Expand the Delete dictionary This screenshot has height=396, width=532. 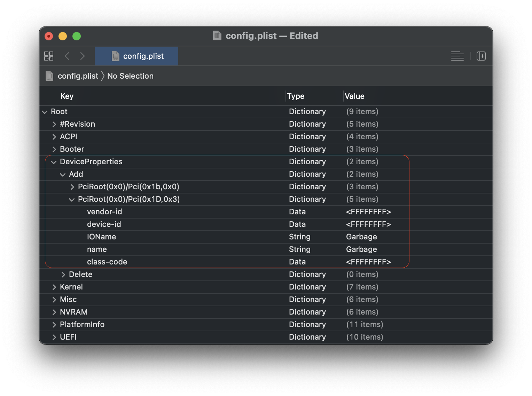(63, 275)
